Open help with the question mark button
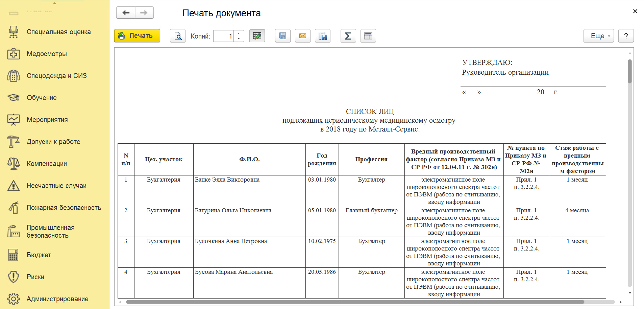The height and width of the screenshot is (309, 644). tap(626, 36)
